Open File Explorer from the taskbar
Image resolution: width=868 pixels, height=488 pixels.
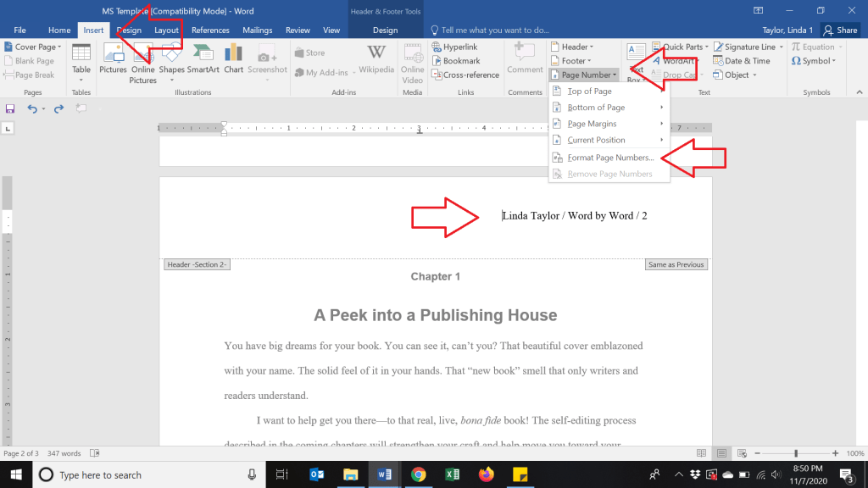click(x=350, y=474)
